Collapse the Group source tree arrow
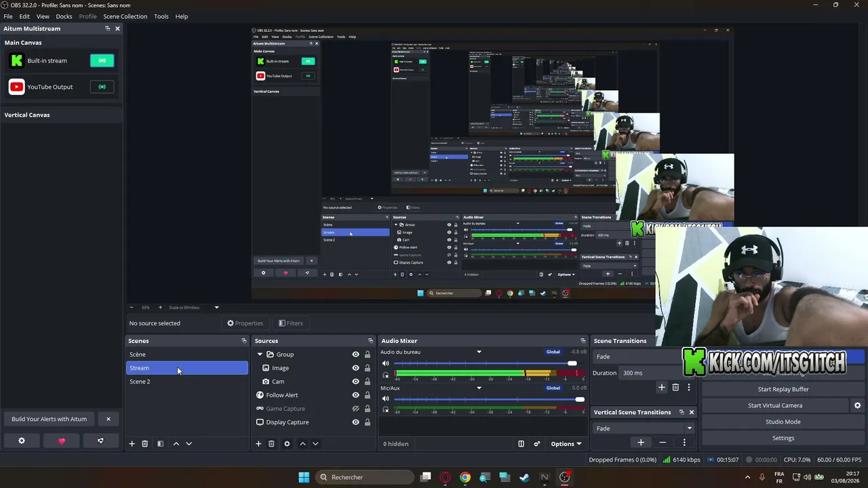Image resolution: width=868 pixels, height=488 pixels. click(260, 354)
